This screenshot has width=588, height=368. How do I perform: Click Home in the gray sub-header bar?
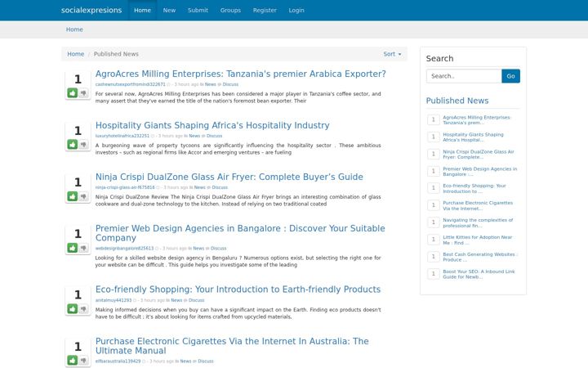tap(74, 29)
